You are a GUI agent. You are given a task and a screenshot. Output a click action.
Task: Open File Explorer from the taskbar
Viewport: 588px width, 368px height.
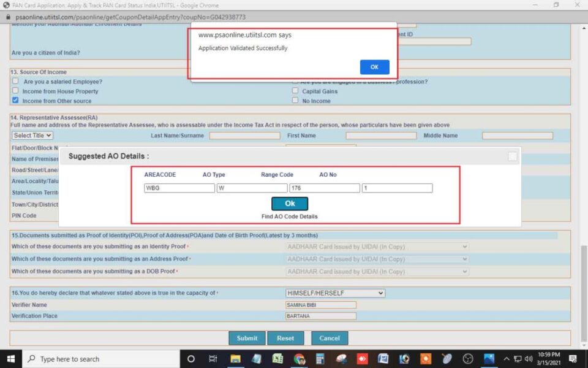tap(235, 359)
